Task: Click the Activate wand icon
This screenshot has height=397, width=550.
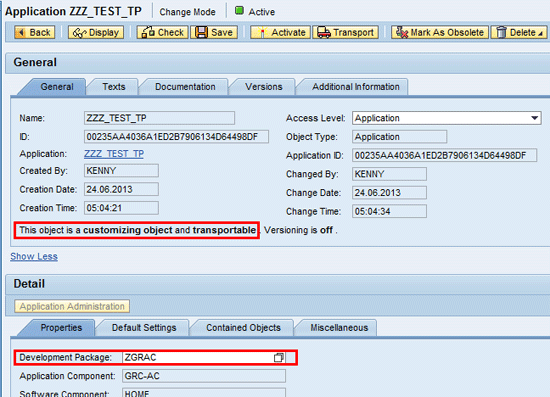Action: (x=262, y=32)
